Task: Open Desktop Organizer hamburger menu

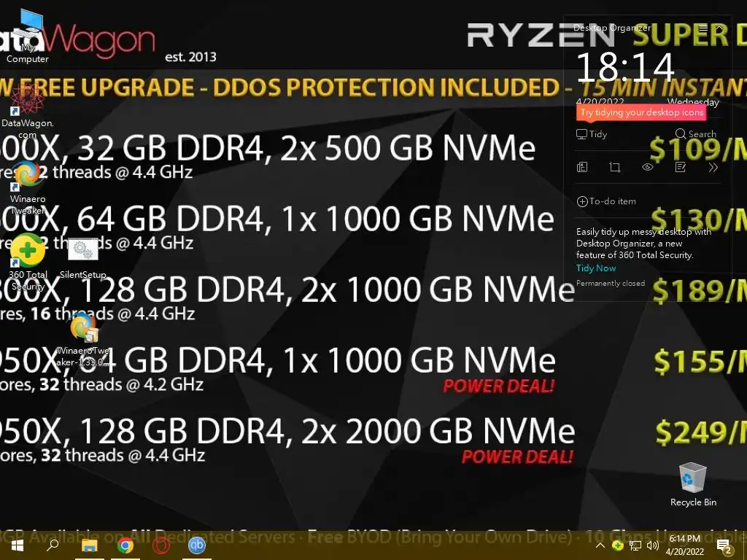Action: click(703, 28)
